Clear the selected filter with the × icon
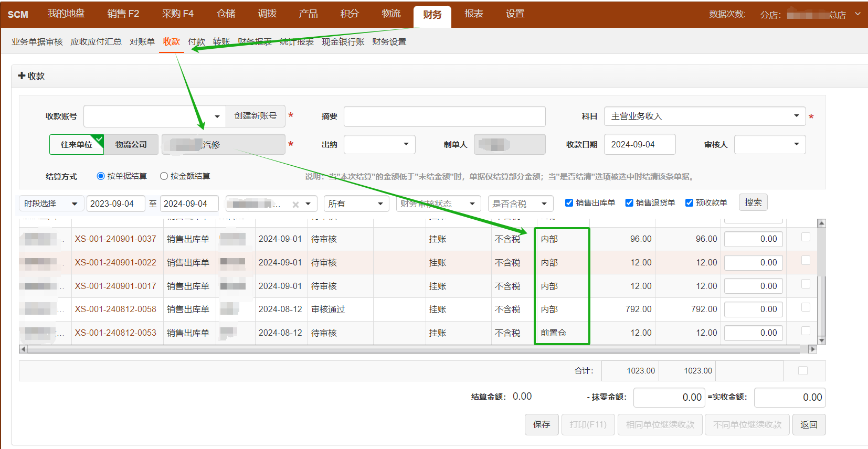868x449 pixels. [x=295, y=205]
